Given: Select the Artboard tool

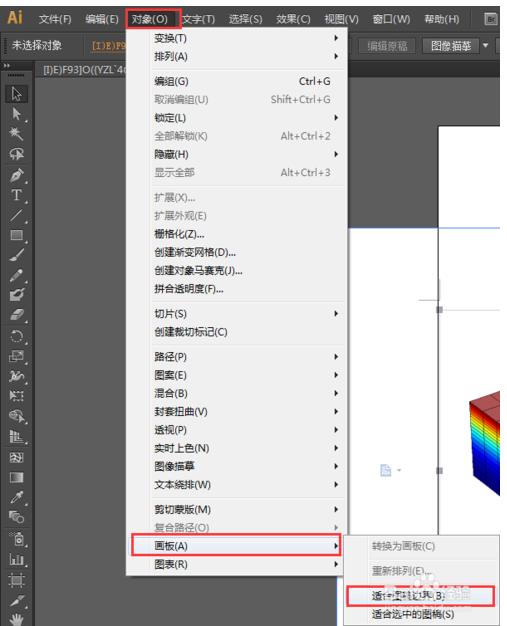Looking at the screenshot, I should click(16, 580).
